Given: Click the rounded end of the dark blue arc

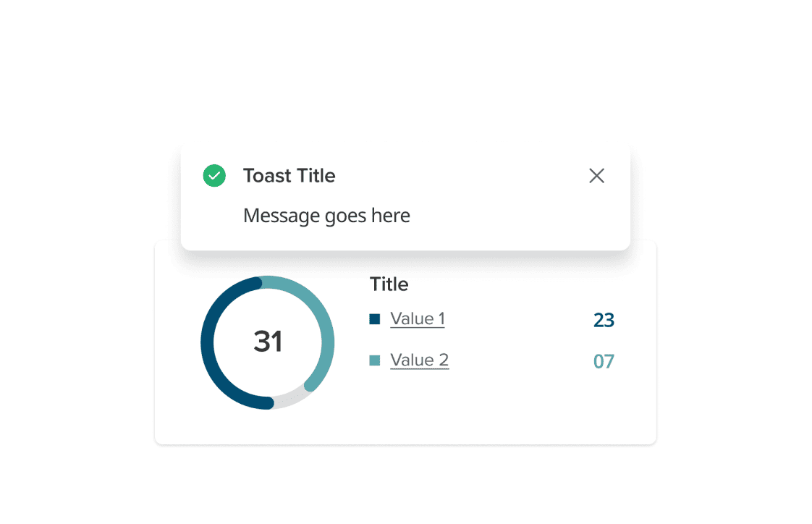Looking at the screenshot, I should pos(268,402).
